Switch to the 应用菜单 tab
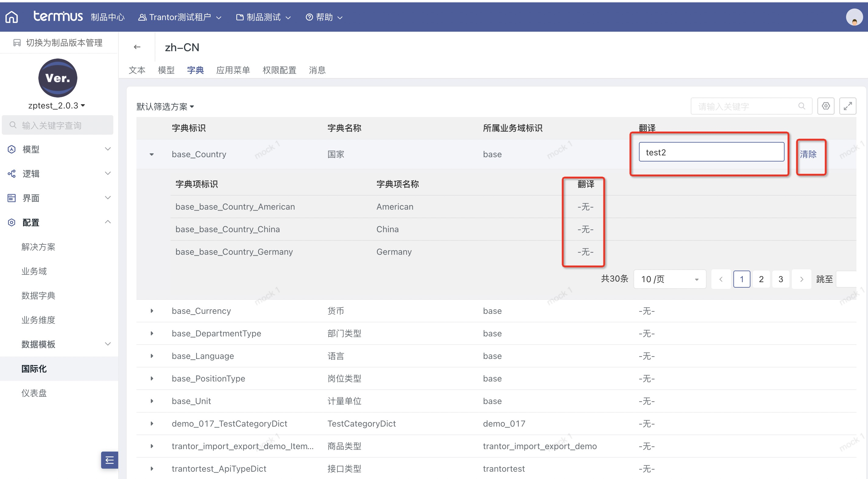The width and height of the screenshot is (868, 479). 233,70
